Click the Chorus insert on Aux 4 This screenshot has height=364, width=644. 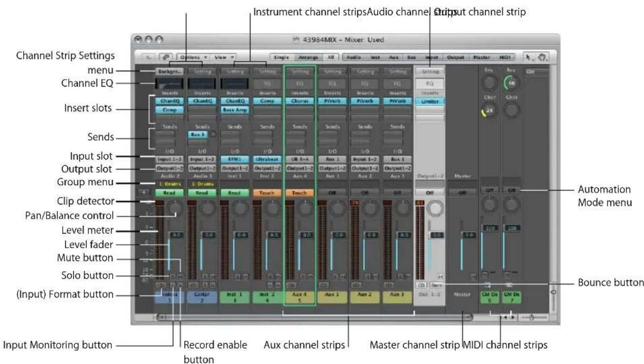click(x=299, y=100)
